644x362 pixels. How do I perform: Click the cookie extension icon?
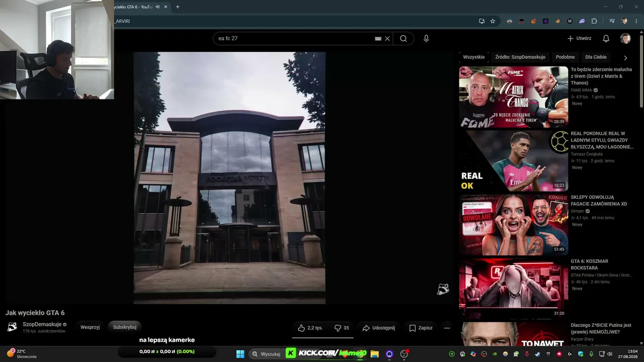click(x=558, y=21)
